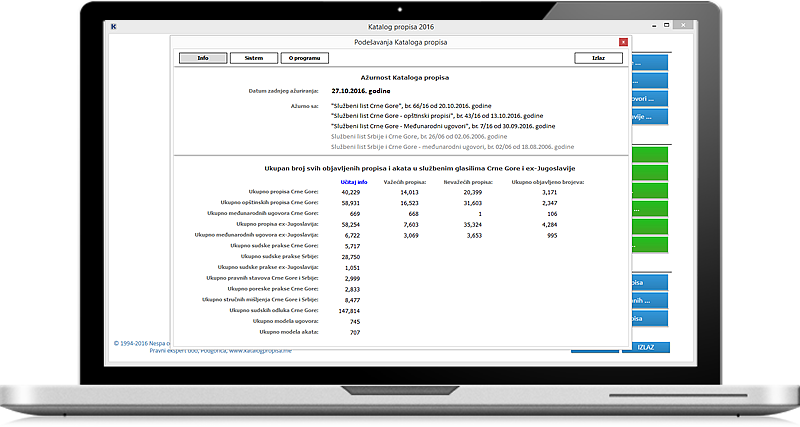Click the "Datum zadnjeg ažuriranja:" label
The height and width of the screenshot is (427, 800).
(283, 91)
